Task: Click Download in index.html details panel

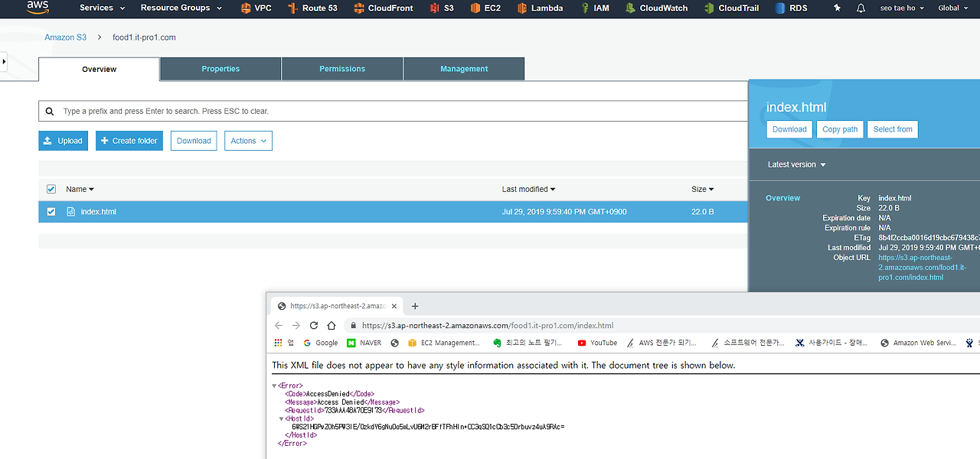Action: [789, 129]
